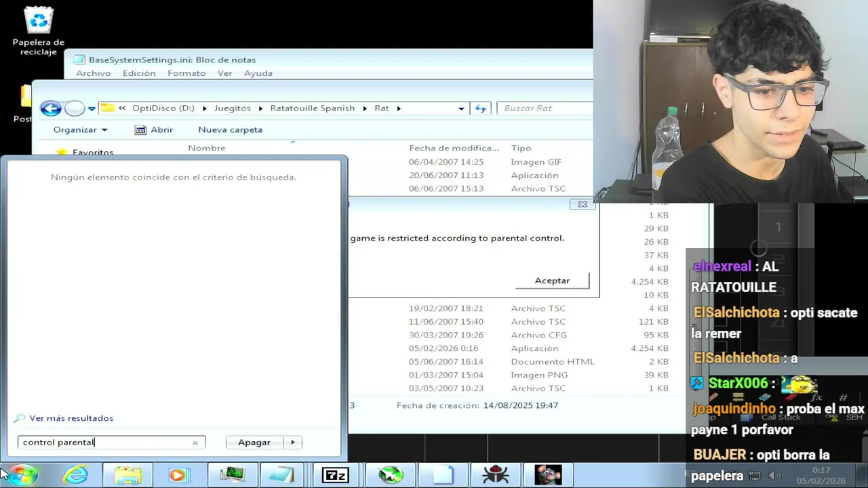This screenshot has width=868, height=488.
Task: Click the Windows Start orb
Action: coord(22,475)
